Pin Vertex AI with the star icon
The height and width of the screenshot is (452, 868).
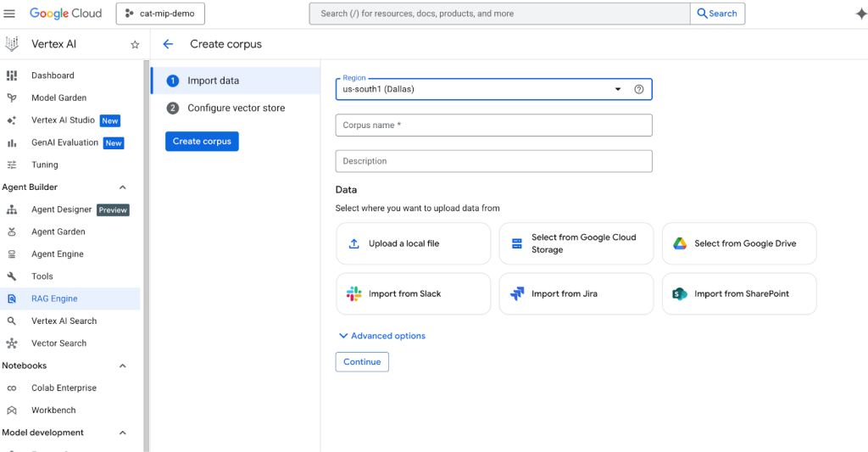135,45
